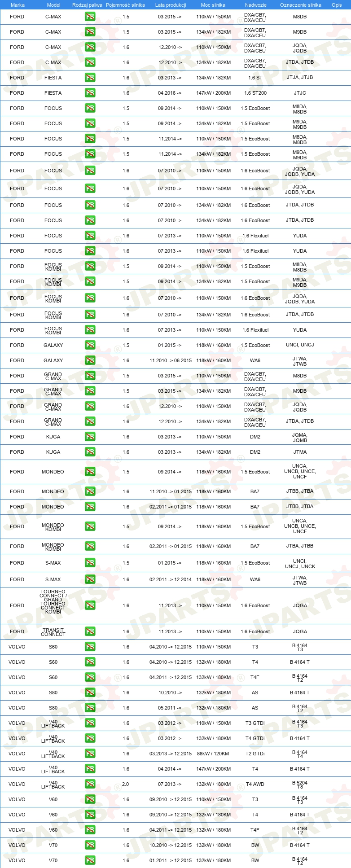Click the PB icon in Focus Kombi JTDA, JTDB row
This screenshot has height=868, width=351.
90,315
